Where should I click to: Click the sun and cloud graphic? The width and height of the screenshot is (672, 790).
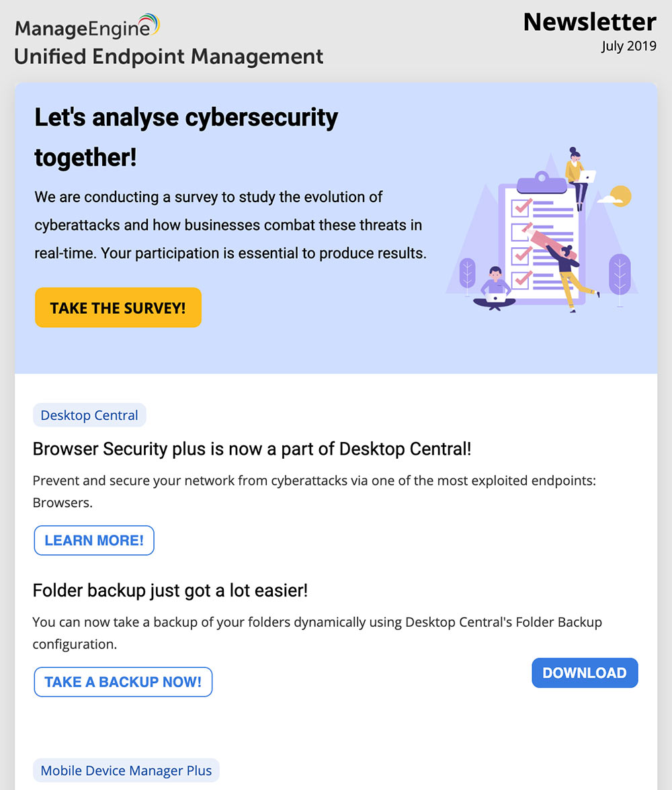[x=616, y=196]
